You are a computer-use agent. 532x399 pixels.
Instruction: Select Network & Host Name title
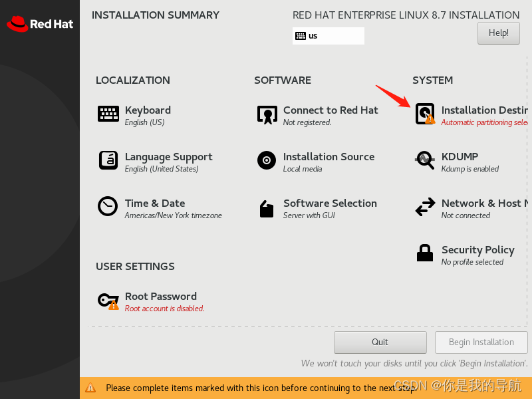click(x=484, y=203)
